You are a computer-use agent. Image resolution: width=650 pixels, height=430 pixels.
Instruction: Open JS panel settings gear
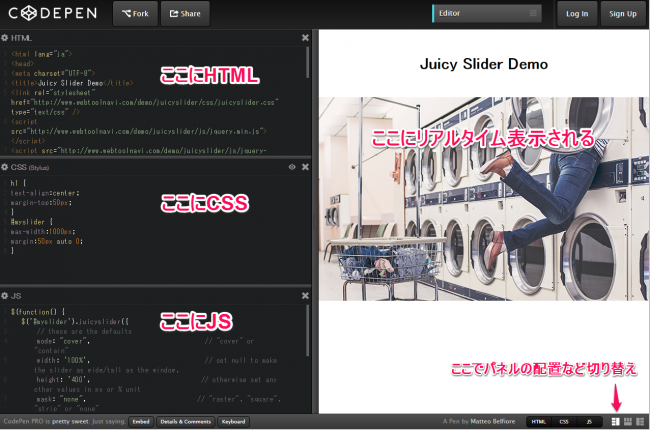(x=5, y=296)
